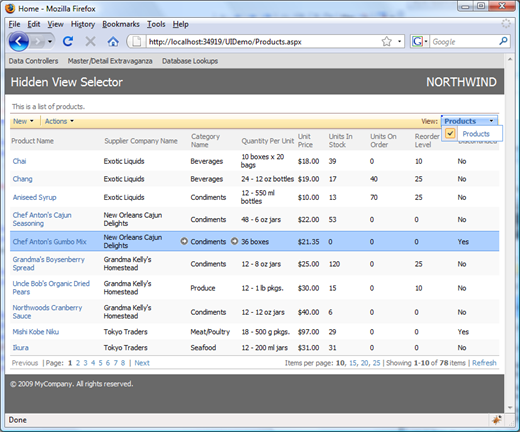Open the Chai product link
Image resolution: width=520 pixels, height=432 pixels.
click(x=19, y=161)
